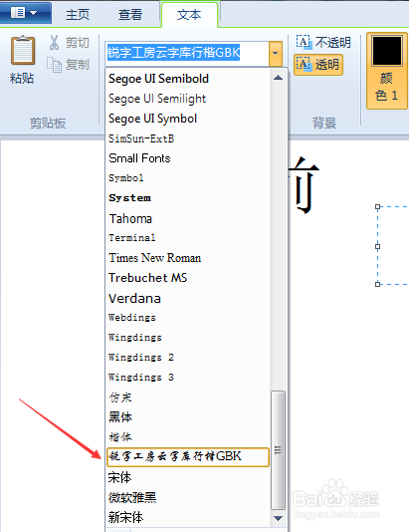Image resolution: width=409 pixels, height=532 pixels.
Task: Switch to the 文本 tab
Action: [189, 14]
